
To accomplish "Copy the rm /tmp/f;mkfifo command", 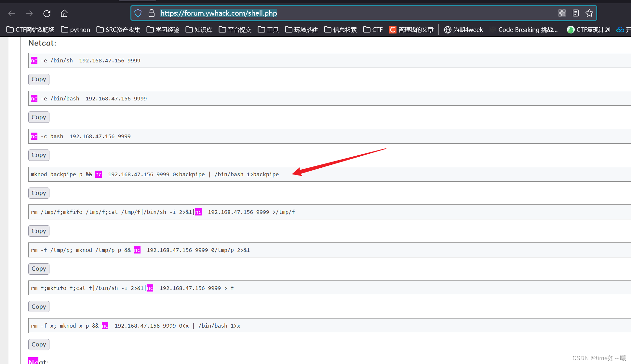I will pos(39,231).
